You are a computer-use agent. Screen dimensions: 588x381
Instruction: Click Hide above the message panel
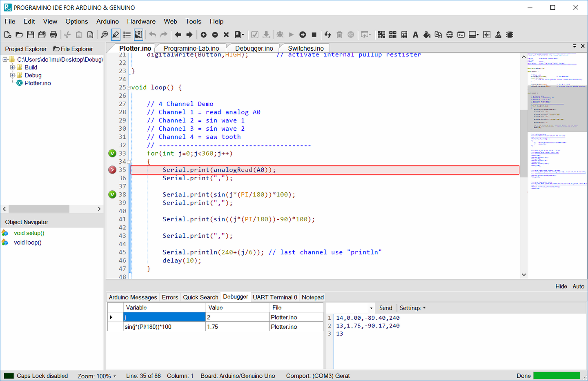561,286
